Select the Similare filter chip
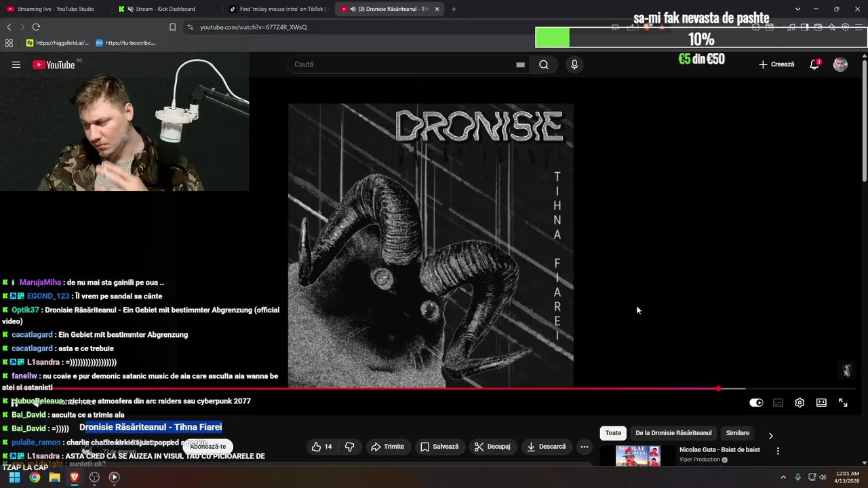This screenshot has height=488, width=868. click(x=738, y=433)
